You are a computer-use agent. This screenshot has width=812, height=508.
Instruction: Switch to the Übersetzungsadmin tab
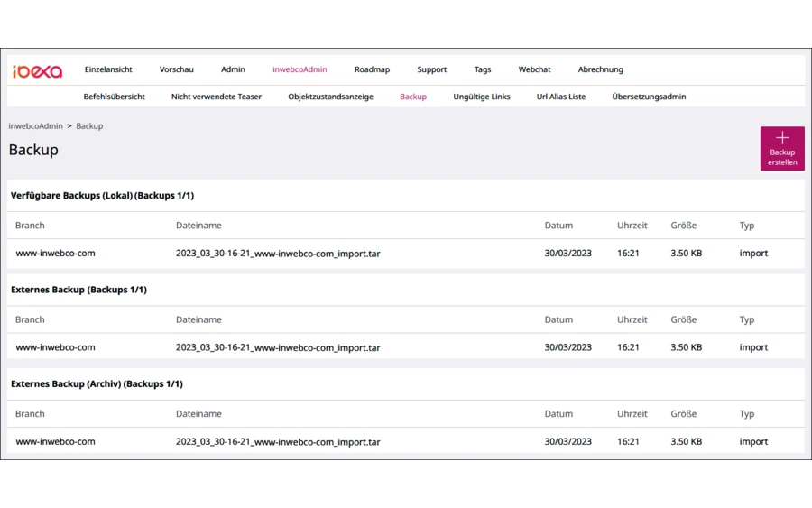point(649,97)
